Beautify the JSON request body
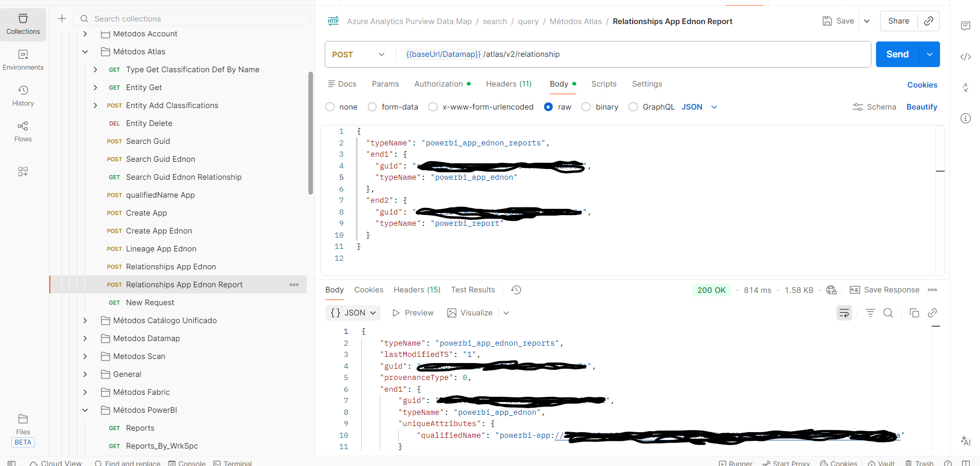 coord(922,107)
